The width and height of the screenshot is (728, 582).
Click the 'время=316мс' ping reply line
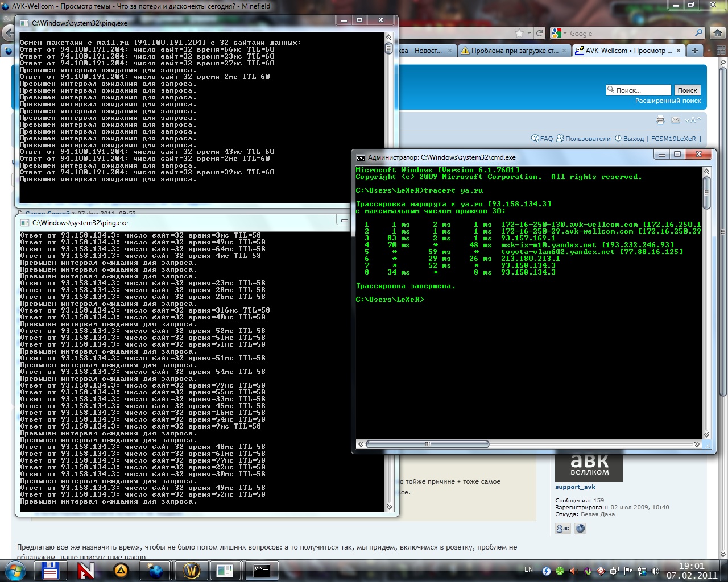click(x=145, y=310)
